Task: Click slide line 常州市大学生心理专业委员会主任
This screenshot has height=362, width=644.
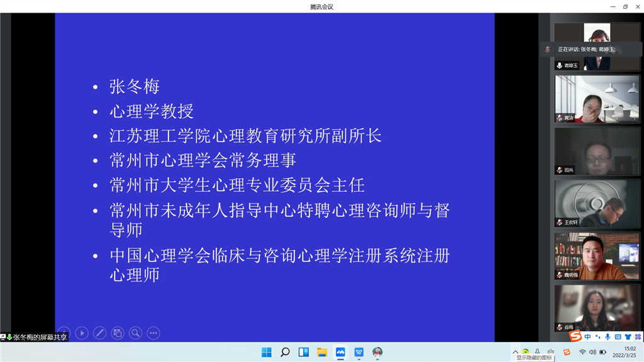Action: coord(237,185)
